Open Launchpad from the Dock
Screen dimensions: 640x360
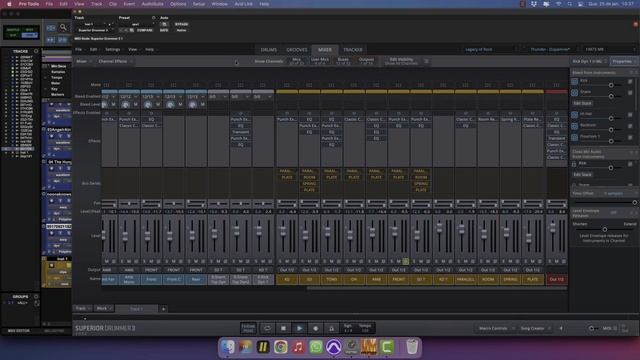245,347
